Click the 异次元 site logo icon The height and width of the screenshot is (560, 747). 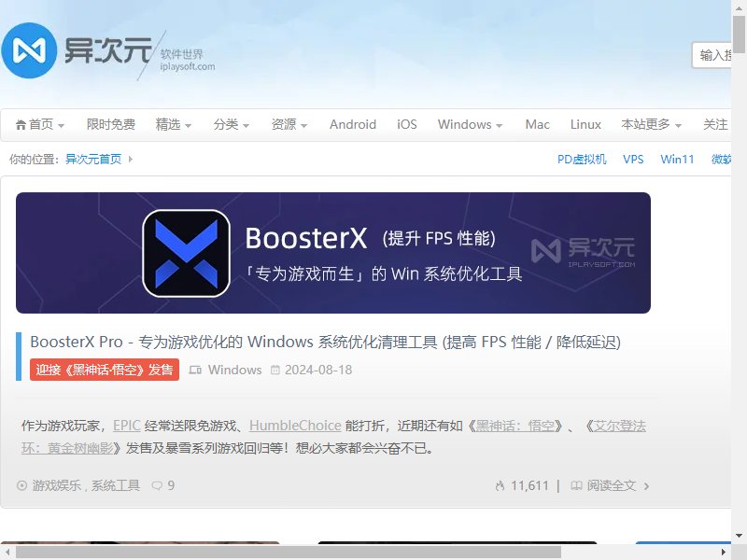coord(29,50)
